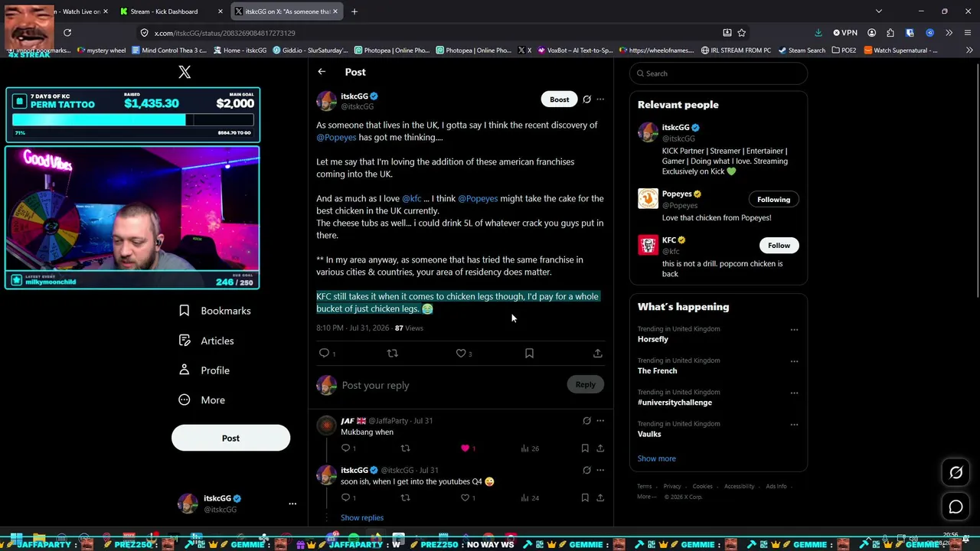Viewport: 980px width, 551px height.
Task: Bookmark the 'Mukbang when' reply
Action: coord(585,448)
